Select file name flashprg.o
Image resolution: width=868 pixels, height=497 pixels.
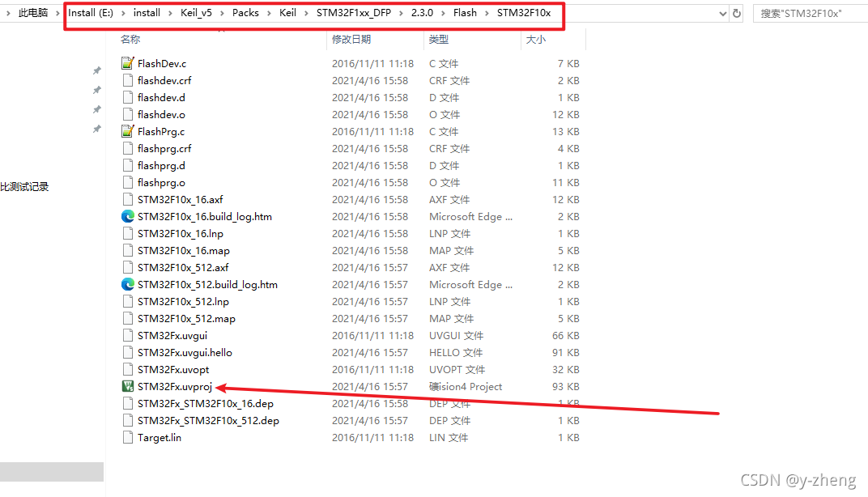click(161, 183)
